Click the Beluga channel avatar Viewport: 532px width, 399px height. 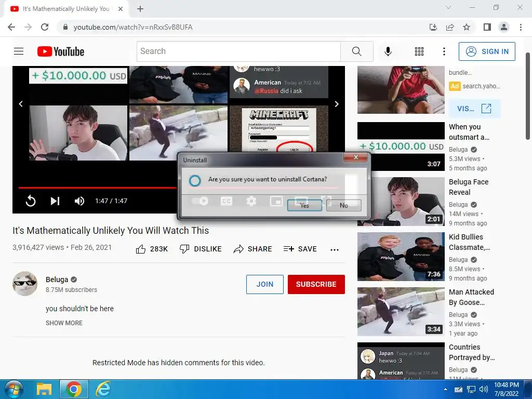[x=25, y=284]
